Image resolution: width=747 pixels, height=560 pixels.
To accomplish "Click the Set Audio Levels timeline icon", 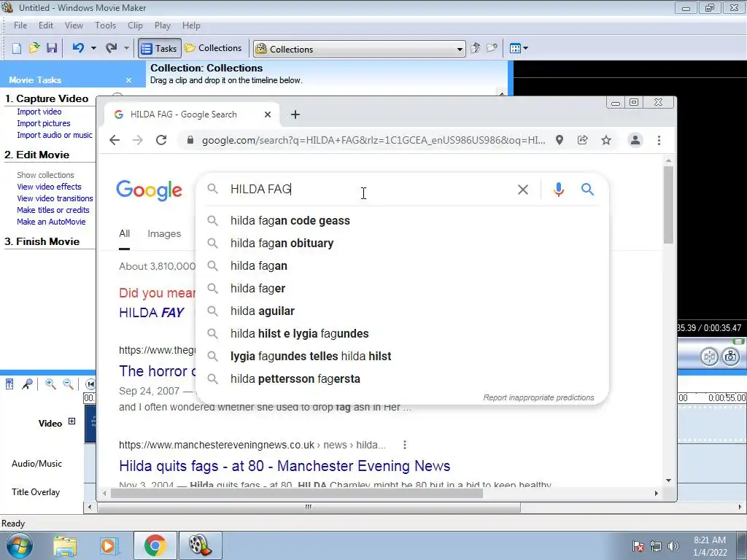I will 9,384.
